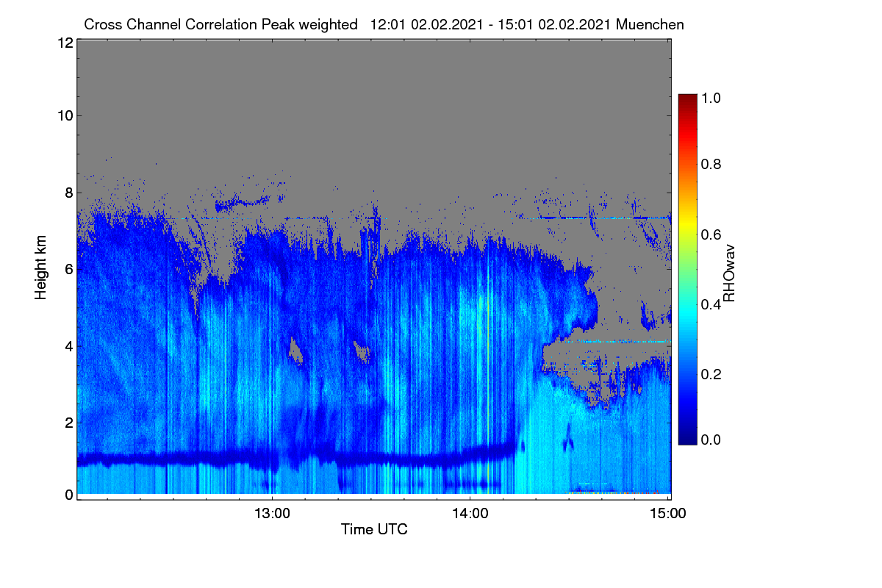Screen dimensions: 882x588
Task: Click the colorbar value '1.0'
Action: 711,97
